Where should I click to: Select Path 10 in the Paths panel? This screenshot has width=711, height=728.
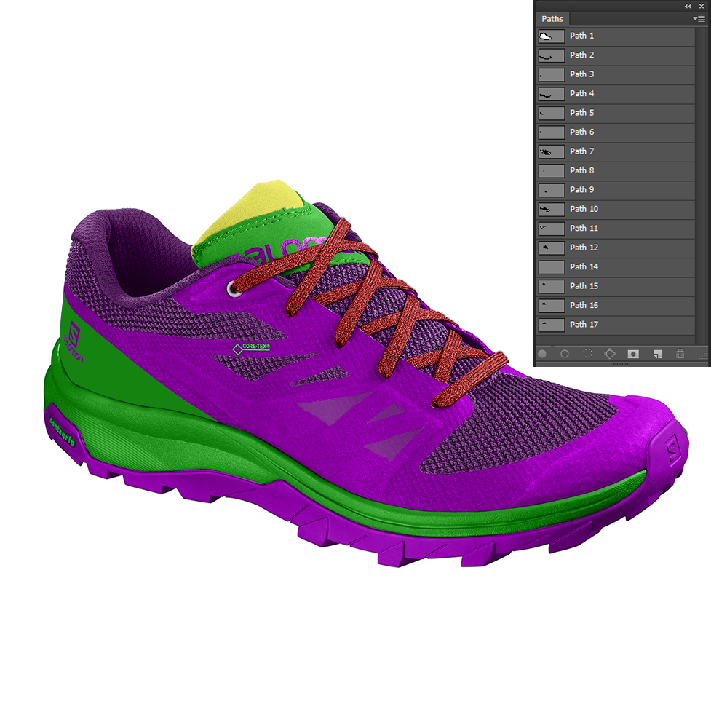tap(582, 209)
